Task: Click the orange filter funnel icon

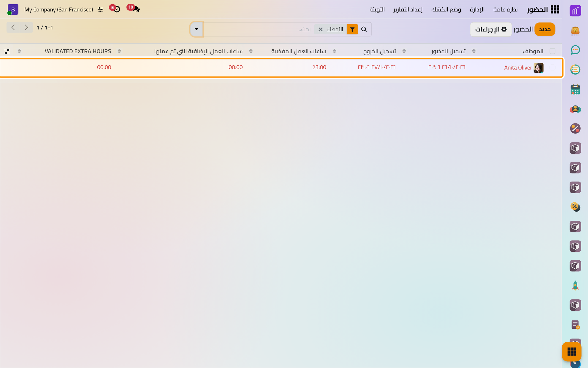Action: tap(352, 29)
